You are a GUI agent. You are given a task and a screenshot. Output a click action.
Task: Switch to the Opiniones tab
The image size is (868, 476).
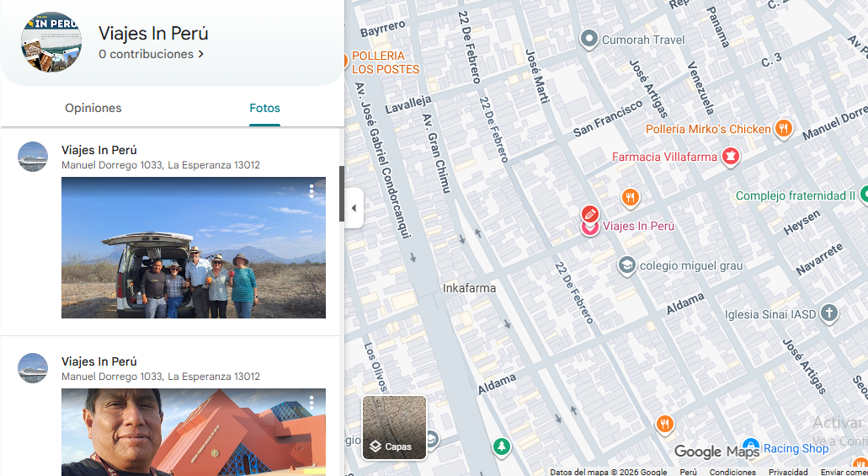(93, 108)
